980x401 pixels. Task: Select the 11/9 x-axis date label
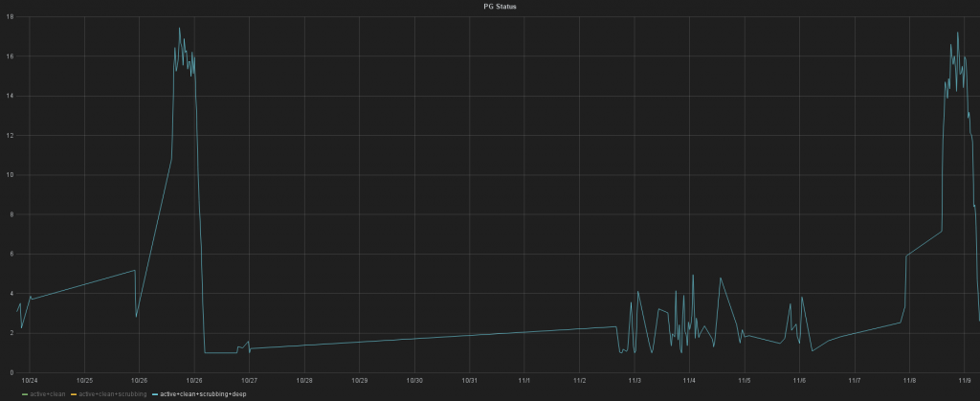[x=963, y=380]
